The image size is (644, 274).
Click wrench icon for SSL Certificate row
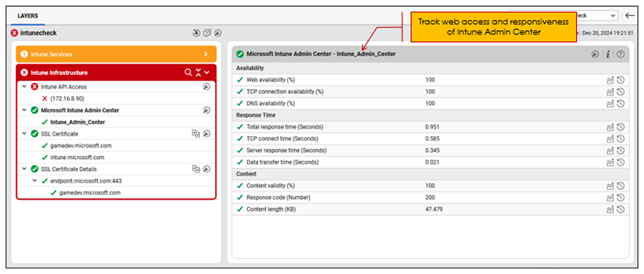pyautogui.click(x=207, y=134)
